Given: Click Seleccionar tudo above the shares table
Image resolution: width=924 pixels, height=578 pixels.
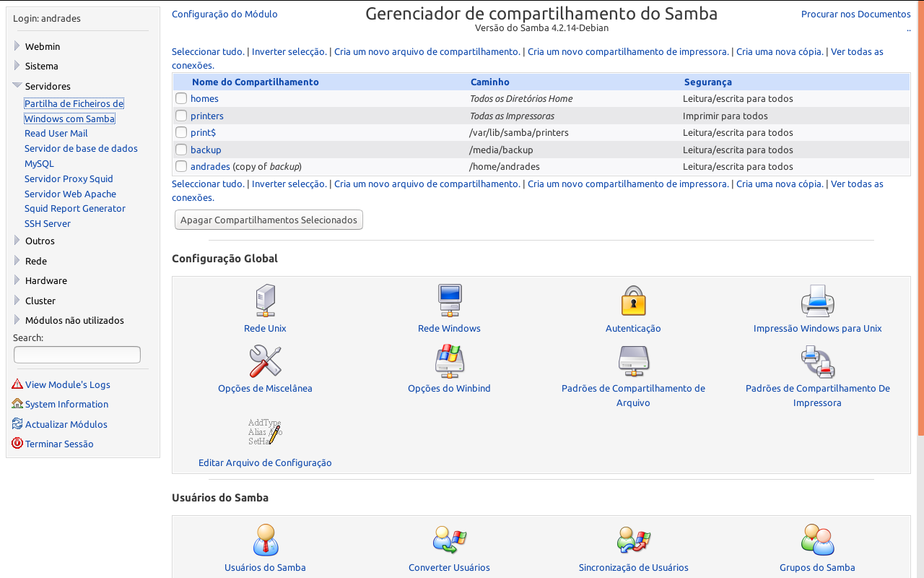Looking at the screenshot, I should [x=208, y=51].
